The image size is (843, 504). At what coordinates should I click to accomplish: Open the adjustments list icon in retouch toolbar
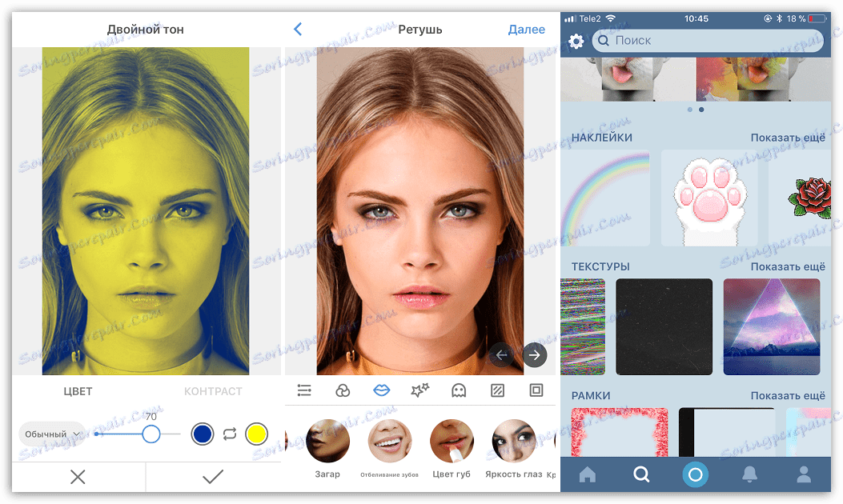(x=304, y=390)
